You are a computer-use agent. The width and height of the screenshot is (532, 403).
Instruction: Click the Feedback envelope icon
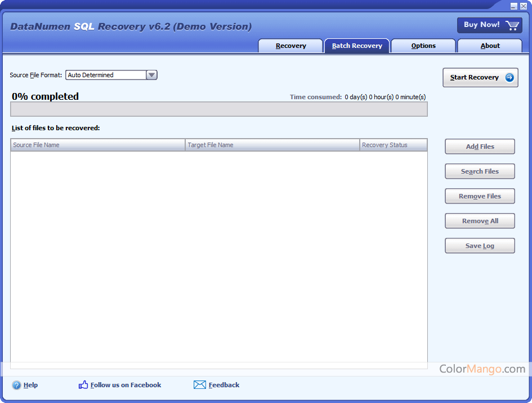click(199, 385)
